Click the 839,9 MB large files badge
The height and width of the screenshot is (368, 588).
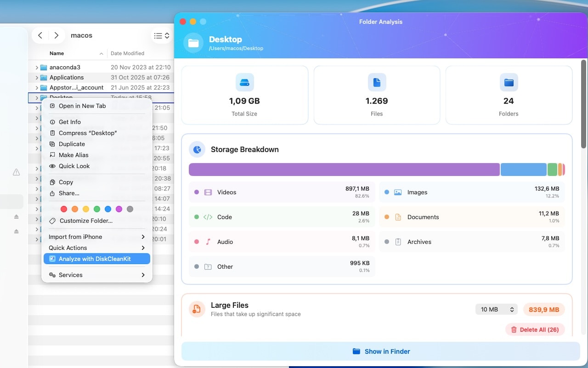tap(544, 310)
